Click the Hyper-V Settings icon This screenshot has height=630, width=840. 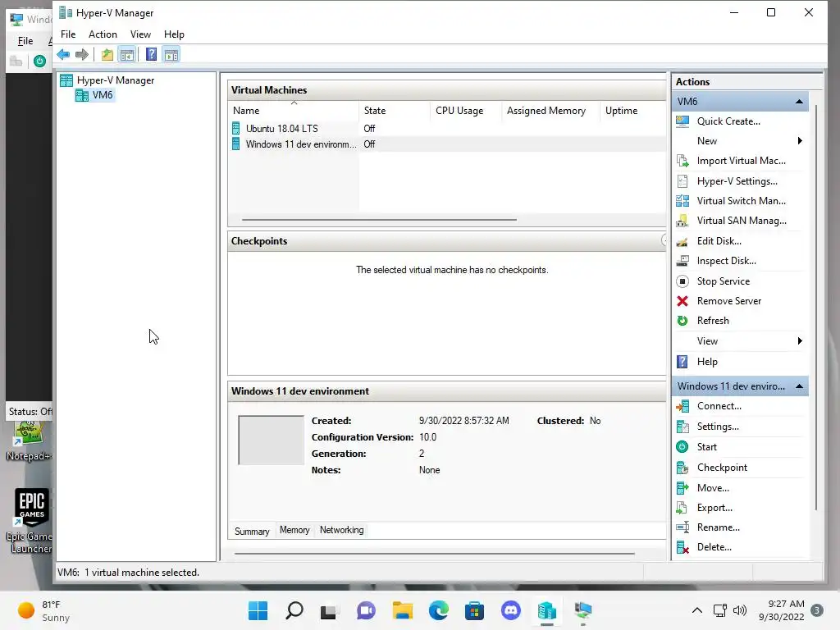pos(682,181)
